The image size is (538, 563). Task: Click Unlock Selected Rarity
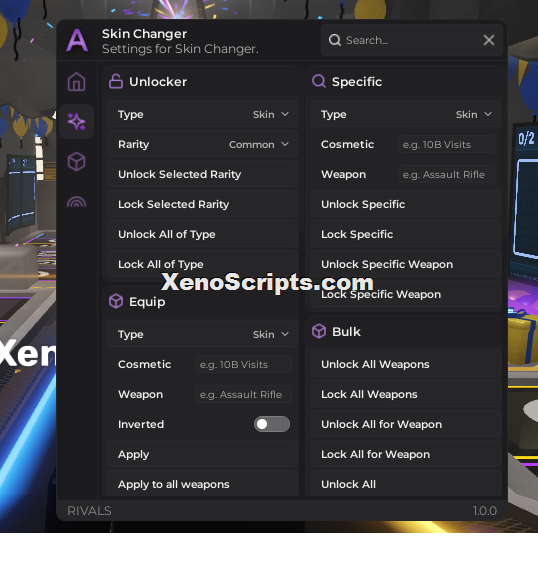203,174
